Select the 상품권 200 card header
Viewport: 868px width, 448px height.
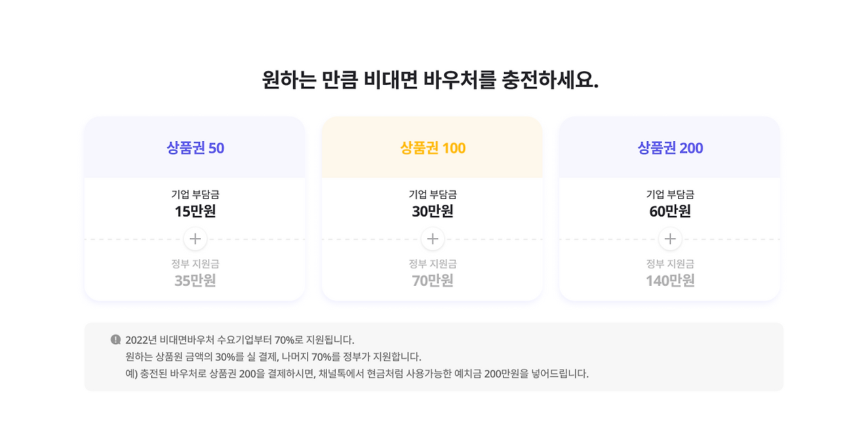click(670, 147)
